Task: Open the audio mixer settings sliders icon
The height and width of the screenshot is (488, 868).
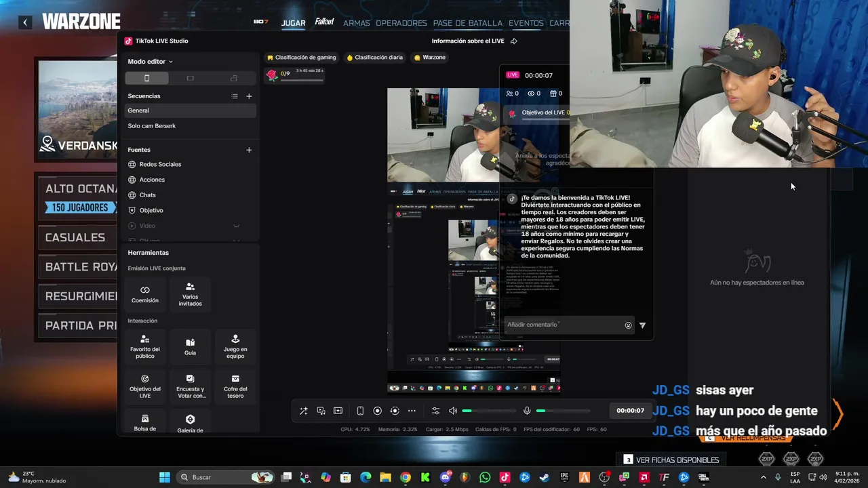Action: point(435,411)
